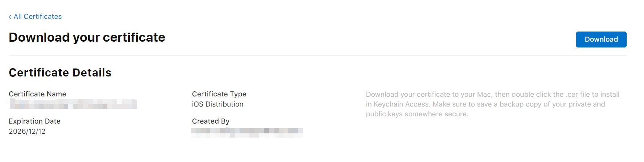Select the 2026/12/12 expiration date

pos(27,131)
